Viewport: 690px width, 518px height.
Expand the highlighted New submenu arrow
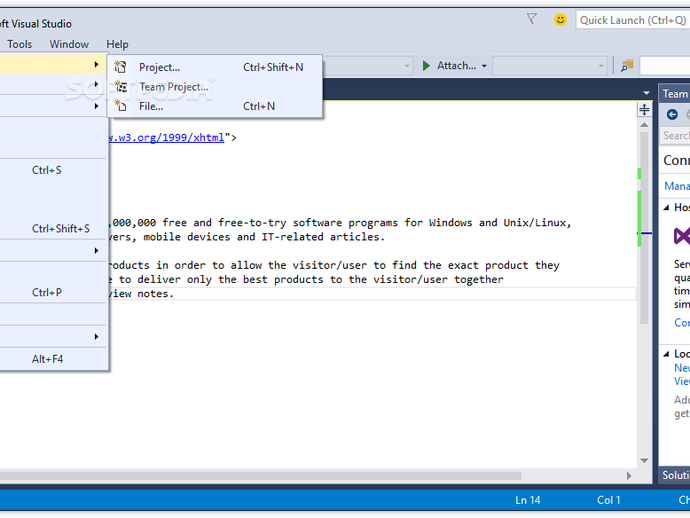pyautogui.click(x=96, y=64)
